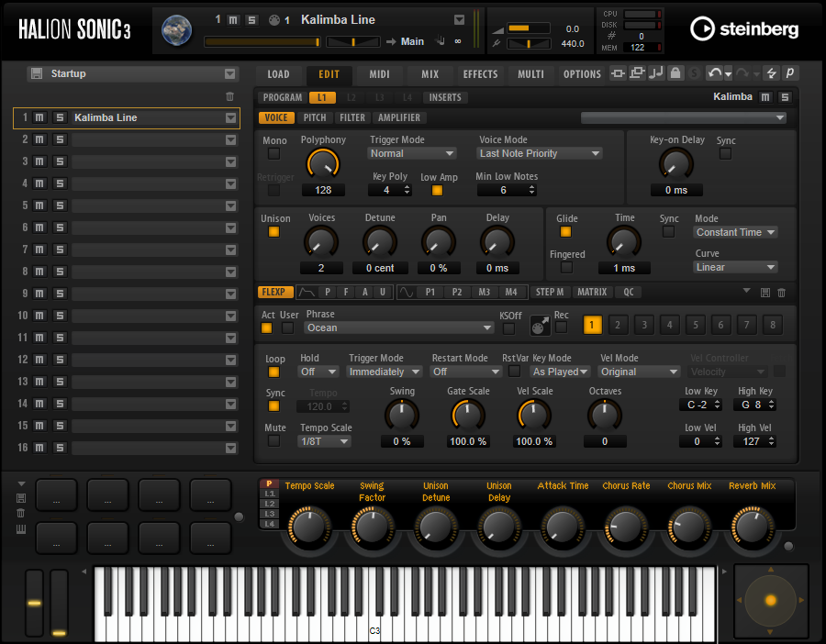Image resolution: width=826 pixels, height=644 pixels.
Task: Open the Tempo Scale 1/8T dropdown
Action: coord(325,441)
